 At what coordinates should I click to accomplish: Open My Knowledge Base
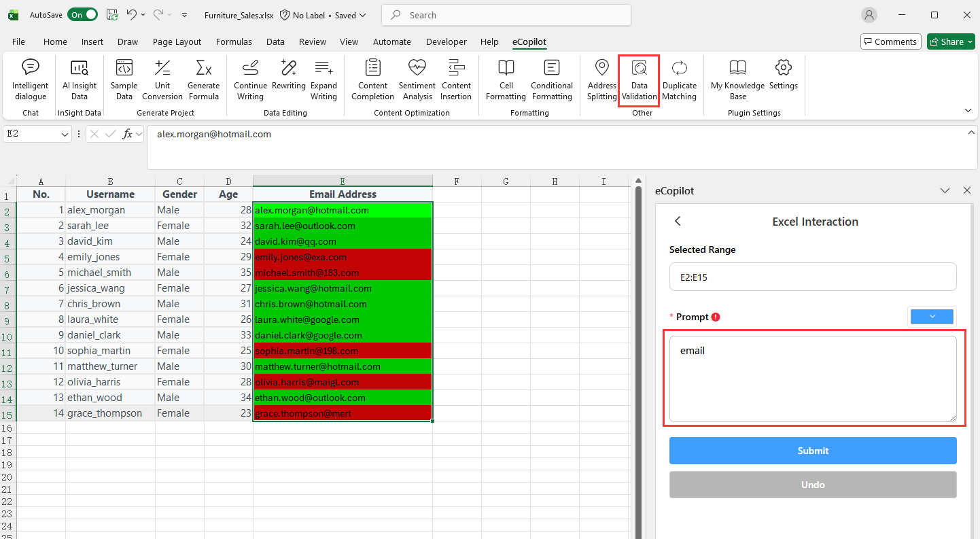tap(737, 80)
